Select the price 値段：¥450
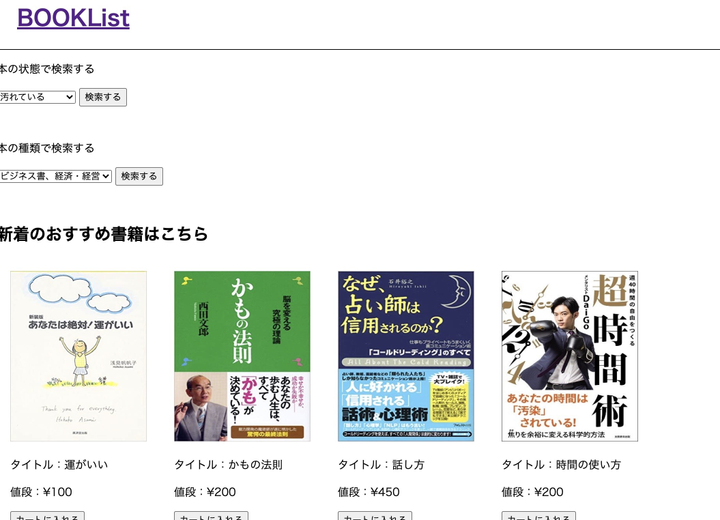Screen dimensions: 720x520 click(369, 492)
